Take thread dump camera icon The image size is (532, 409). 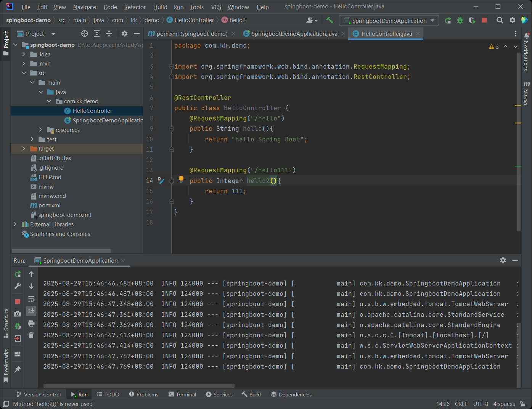[18, 314]
